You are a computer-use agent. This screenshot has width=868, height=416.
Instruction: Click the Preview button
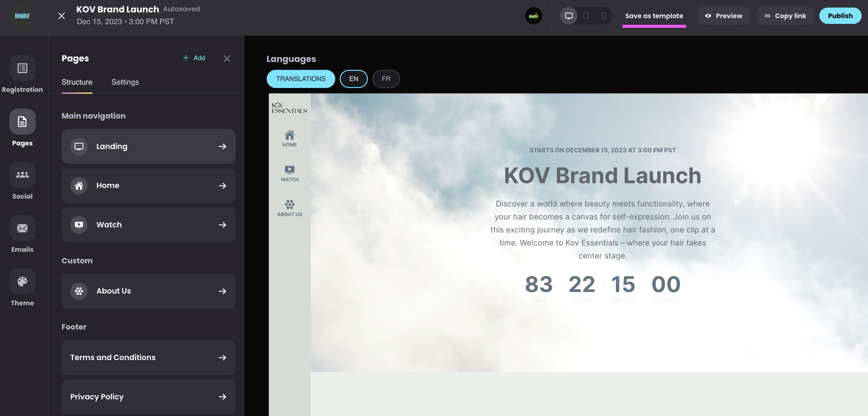pyautogui.click(x=723, y=16)
